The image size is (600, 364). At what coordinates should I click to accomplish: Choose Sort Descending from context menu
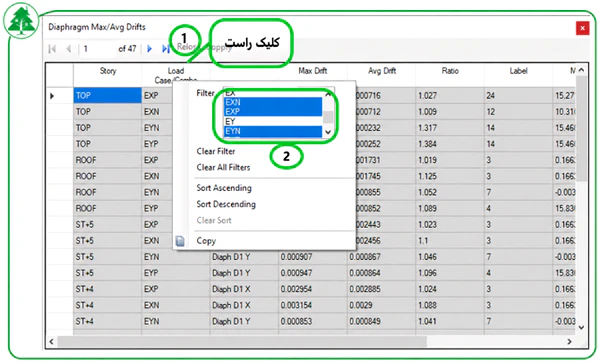[226, 204]
